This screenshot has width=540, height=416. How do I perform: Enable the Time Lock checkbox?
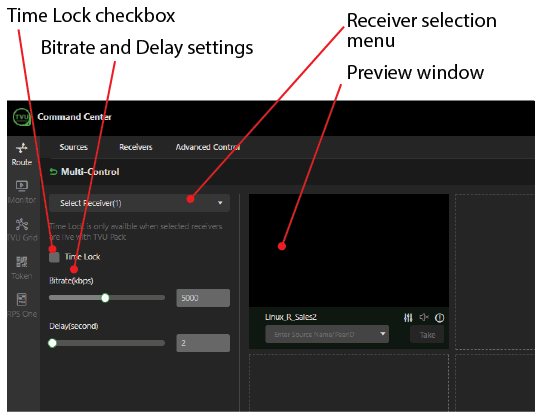(54, 257)
